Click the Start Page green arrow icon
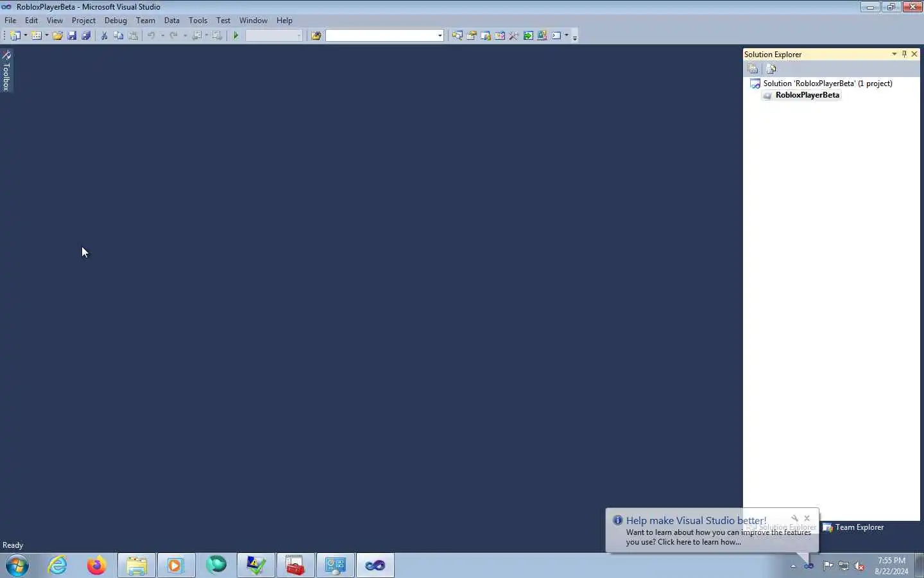The image size is (924, 578). tap(527, 36)
